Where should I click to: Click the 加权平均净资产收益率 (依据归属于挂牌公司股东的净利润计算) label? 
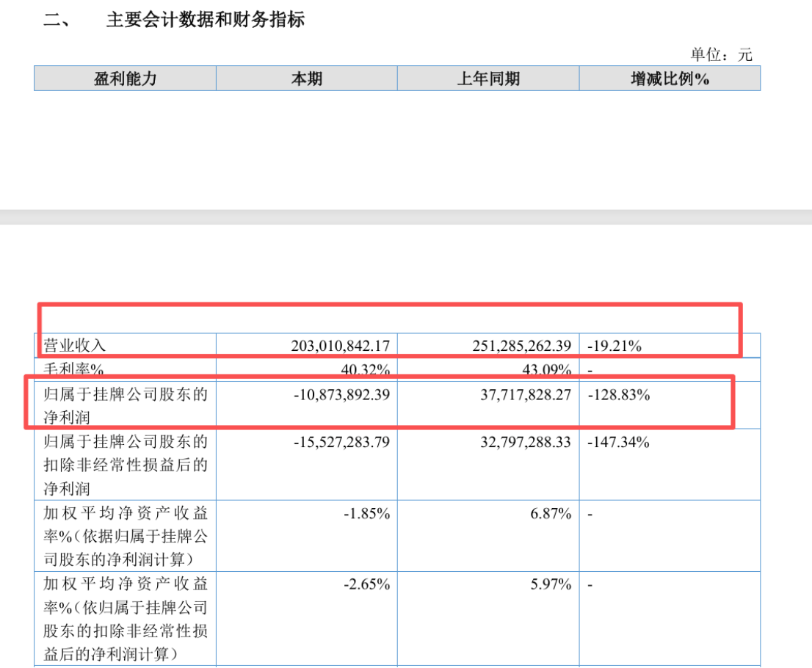coord(126,536)
